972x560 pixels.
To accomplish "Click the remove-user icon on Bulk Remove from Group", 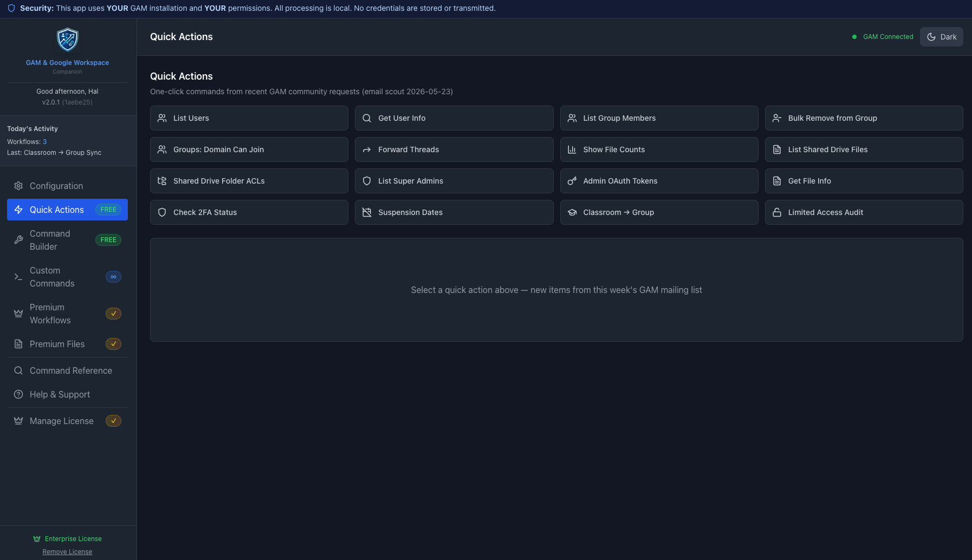I will click(x=777, y=118).
